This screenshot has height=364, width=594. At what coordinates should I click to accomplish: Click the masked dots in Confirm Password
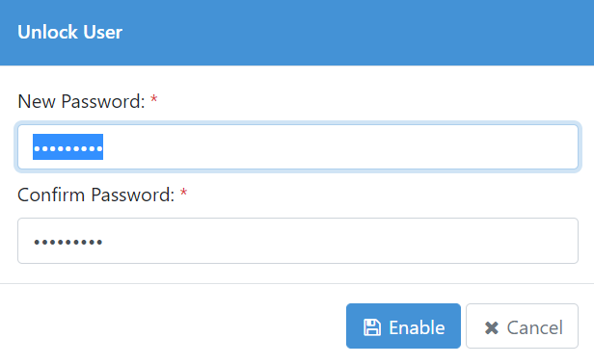67,242
